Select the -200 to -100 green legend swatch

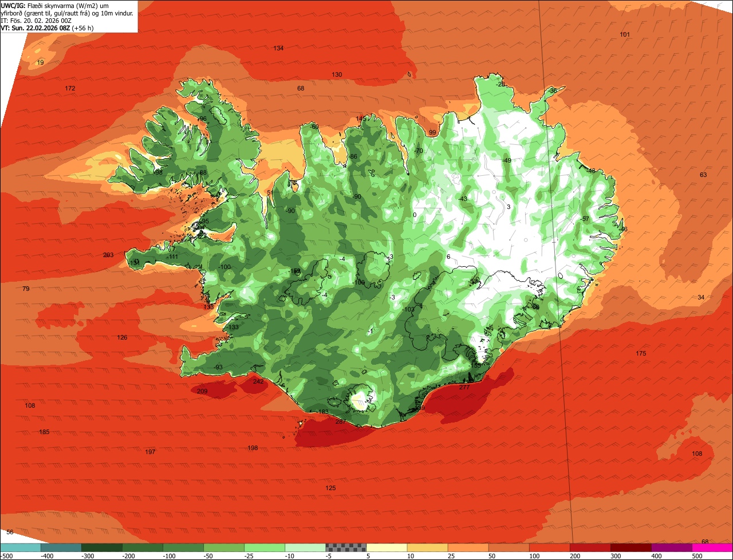coord(142,547)
